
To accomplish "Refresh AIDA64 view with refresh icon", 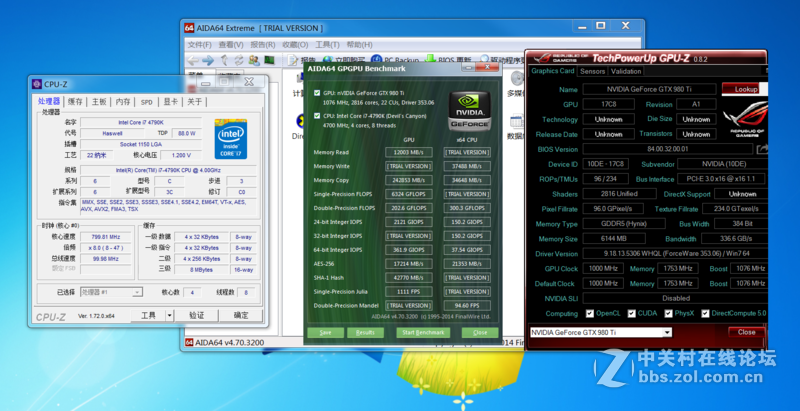I will point(238,61).
